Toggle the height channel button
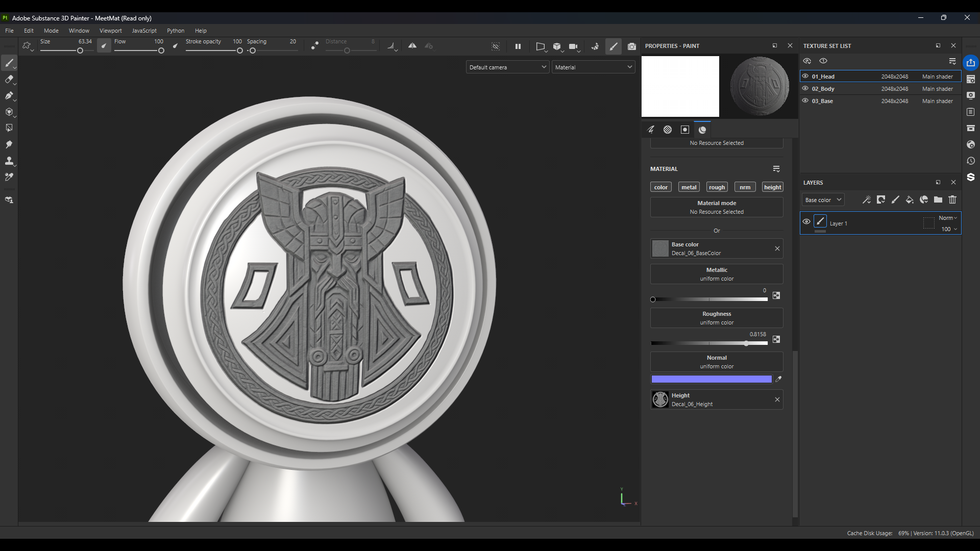The width and height of the screenshot is (980, 551). 772,187
